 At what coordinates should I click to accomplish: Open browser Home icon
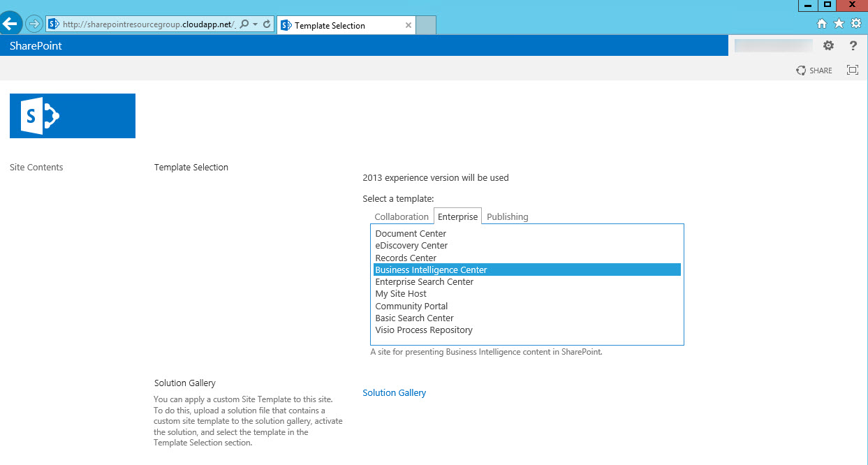[x=823, y=24]
